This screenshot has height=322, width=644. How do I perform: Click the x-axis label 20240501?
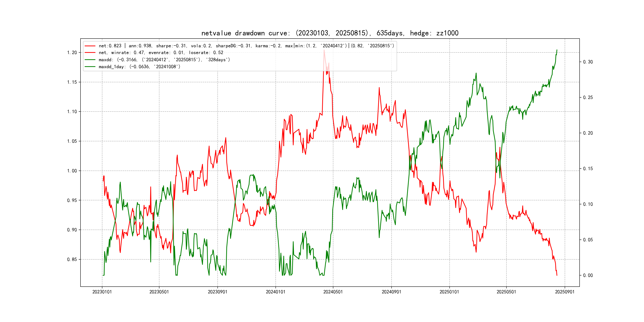pyautogui.click(x=333, y=292)
